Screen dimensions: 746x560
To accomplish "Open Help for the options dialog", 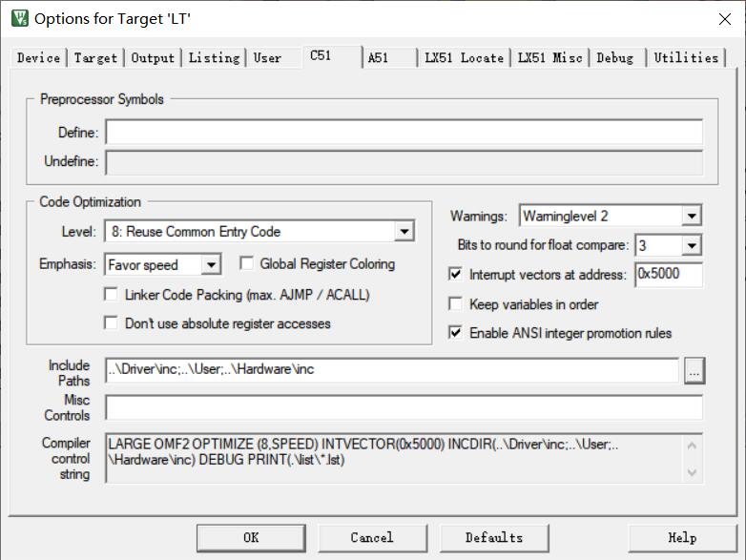I will [x=683, y=538].
